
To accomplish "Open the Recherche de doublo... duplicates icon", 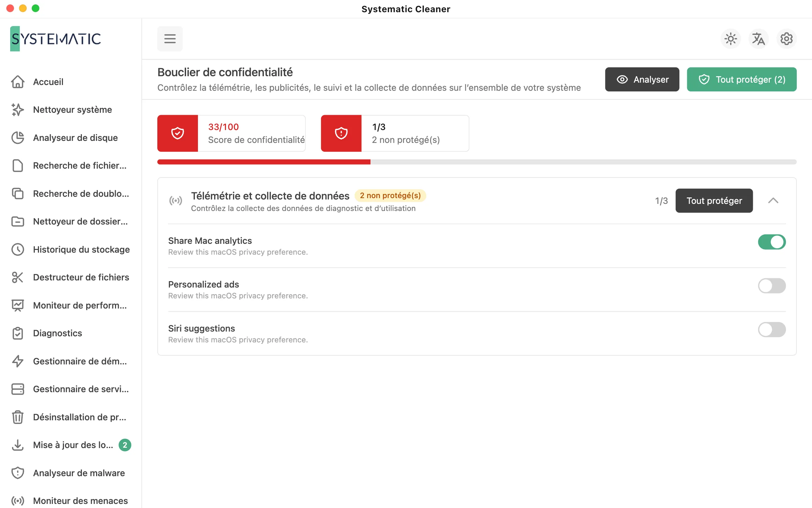I will click(18, 193).
